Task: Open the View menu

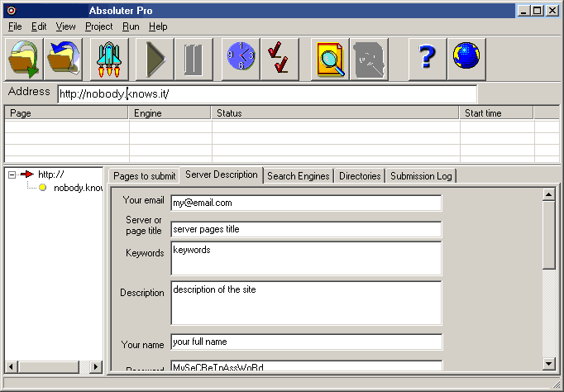Action: tap(65, 26)
